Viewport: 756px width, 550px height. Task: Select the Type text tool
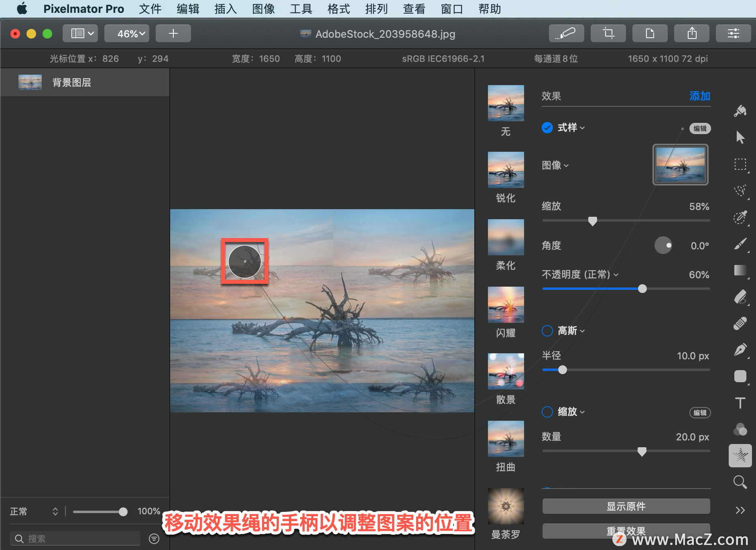tap(740, 403)
